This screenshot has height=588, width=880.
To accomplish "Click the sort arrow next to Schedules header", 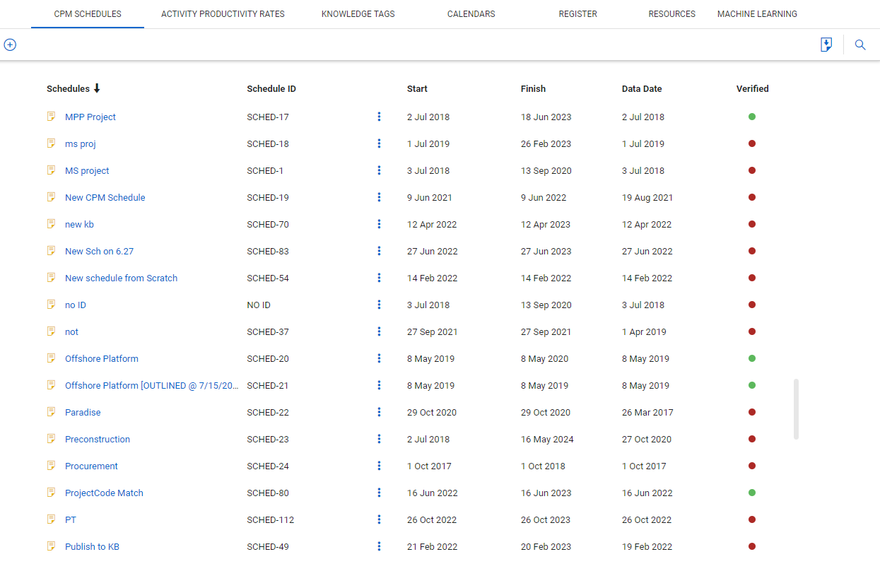I will click(x=97, y=88).
